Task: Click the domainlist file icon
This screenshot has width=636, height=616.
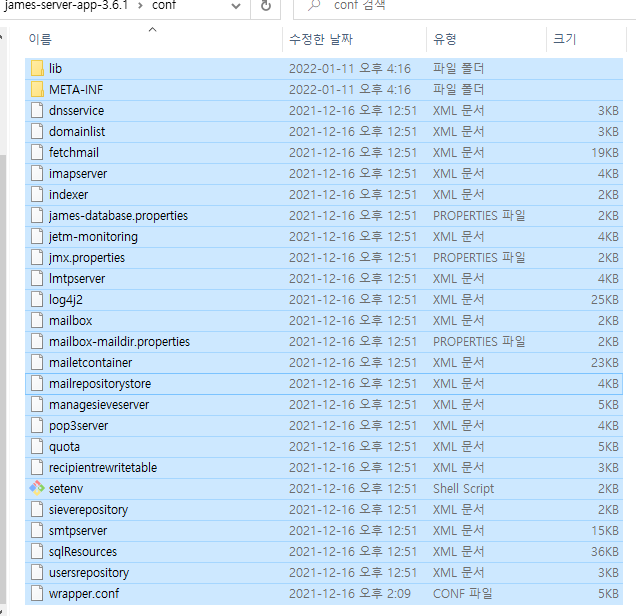Action: coord(37,131)
